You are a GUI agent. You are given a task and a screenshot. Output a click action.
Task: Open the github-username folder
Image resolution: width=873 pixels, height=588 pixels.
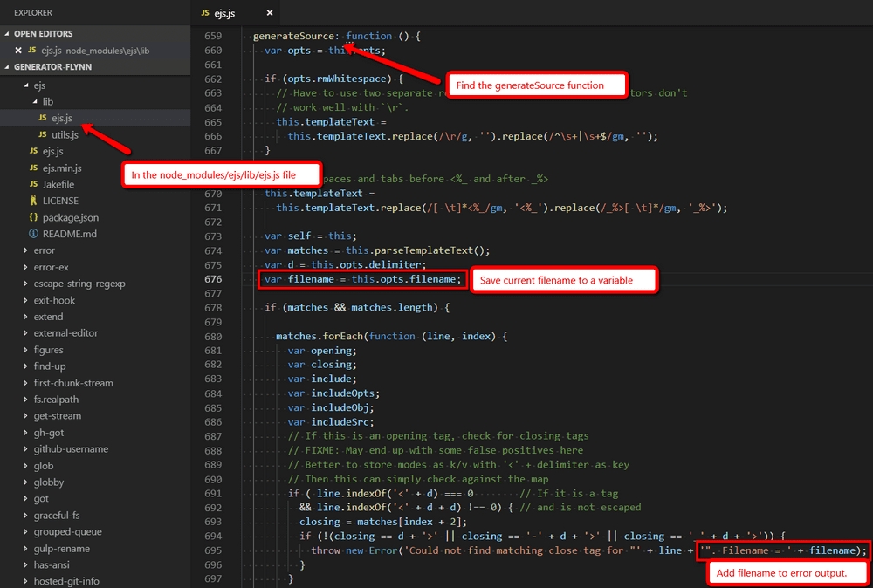[x=71, y=449]
